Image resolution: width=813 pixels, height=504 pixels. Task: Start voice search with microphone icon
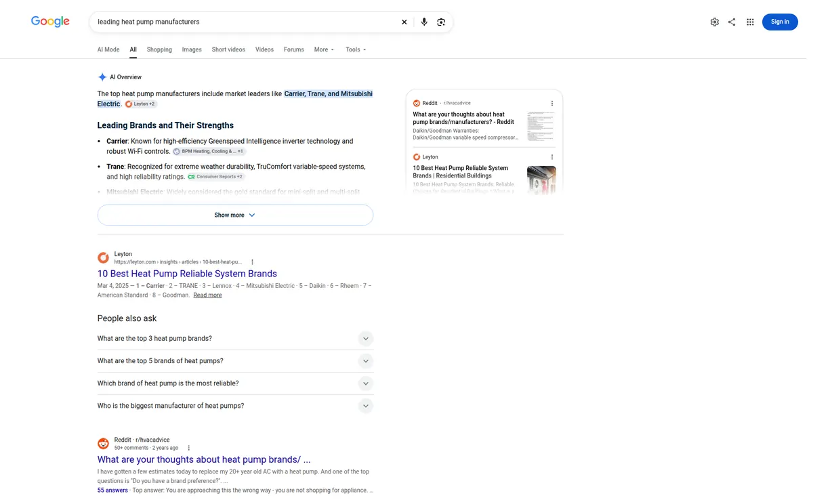coord(424,22)
